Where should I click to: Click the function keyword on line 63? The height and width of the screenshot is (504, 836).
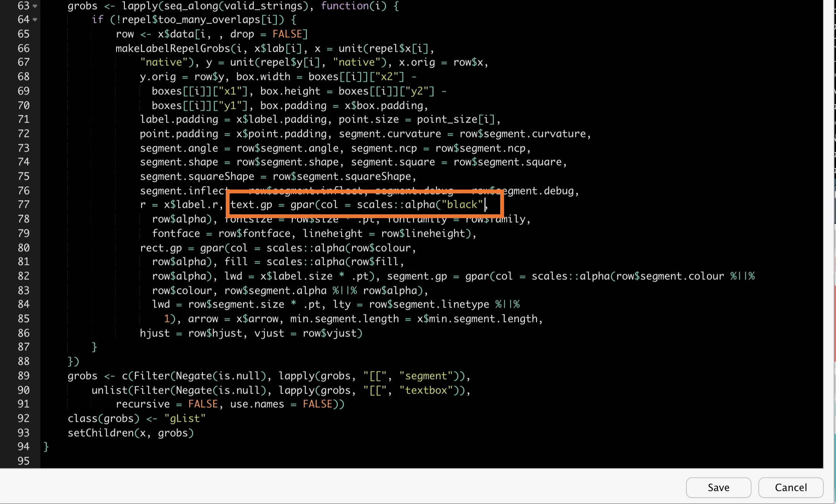pos(345,6)
